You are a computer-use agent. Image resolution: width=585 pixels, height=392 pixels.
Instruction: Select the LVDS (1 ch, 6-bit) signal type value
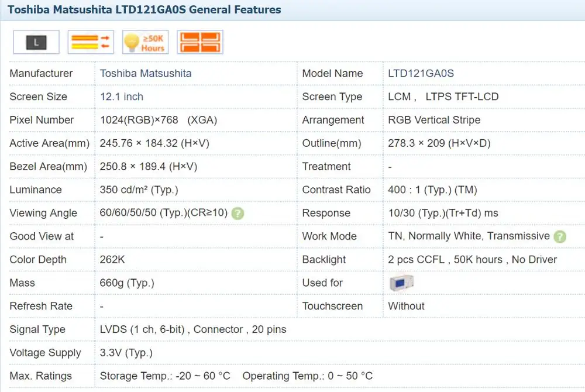pyautogui.click(x=193, y=329)
